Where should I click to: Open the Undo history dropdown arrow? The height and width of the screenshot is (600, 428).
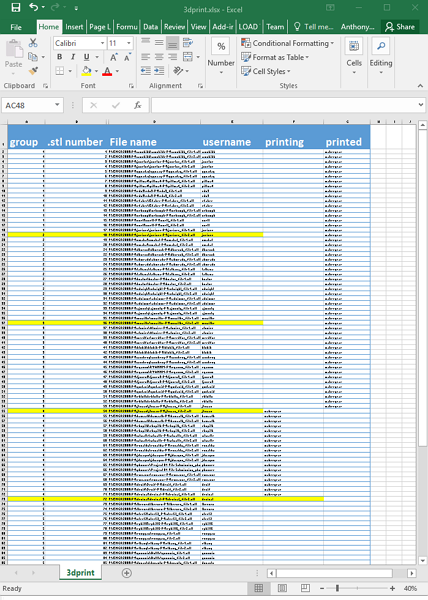[43, 8]
